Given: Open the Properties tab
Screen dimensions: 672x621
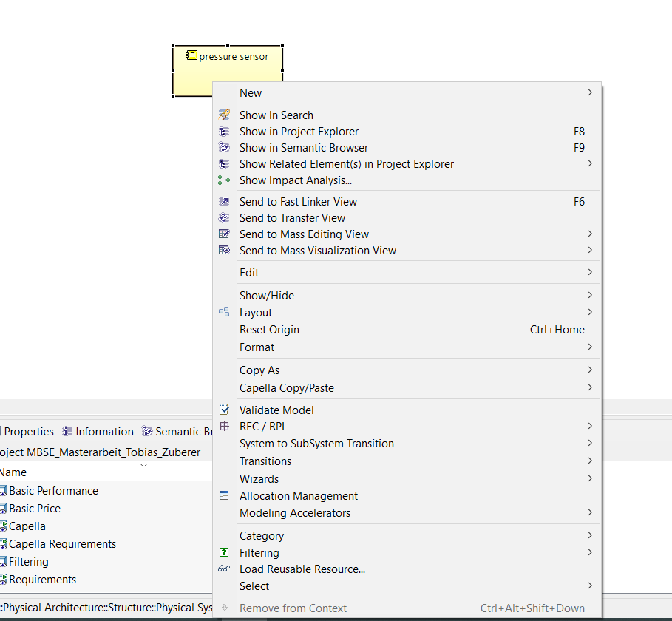Looking at the screenshot, I should 28,431.
